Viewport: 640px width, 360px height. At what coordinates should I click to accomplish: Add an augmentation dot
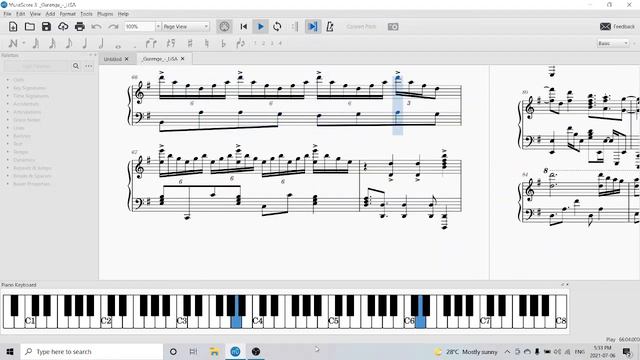pos(134,46)
